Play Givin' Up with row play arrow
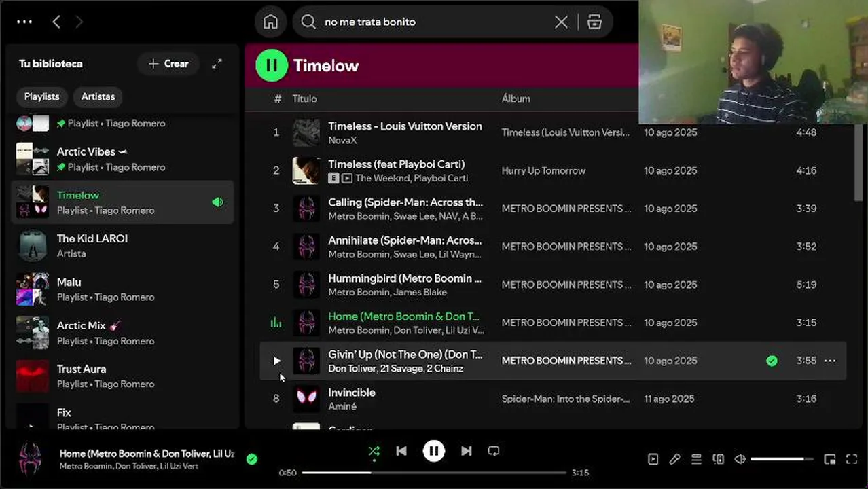The width and height of the screenshot is (868, 489). pyautogui.click(x=276, y=361)
